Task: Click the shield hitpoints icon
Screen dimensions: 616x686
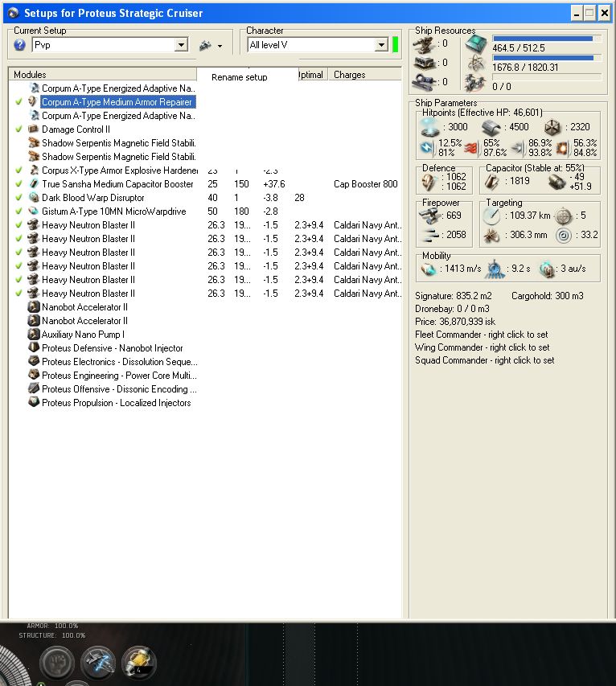Action: tap(429, 127)
